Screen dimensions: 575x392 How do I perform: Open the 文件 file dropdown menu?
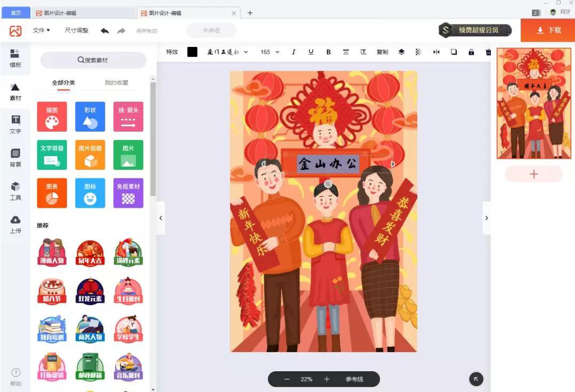pos(41,30)
